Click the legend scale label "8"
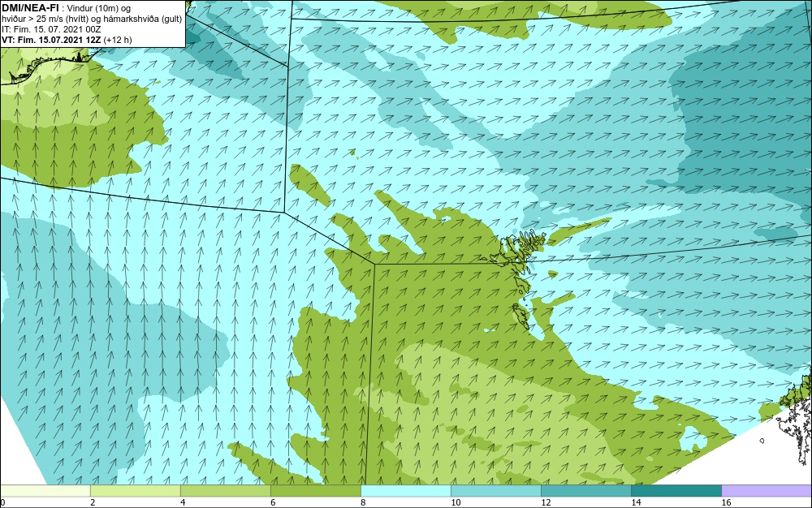Image resolution: width=812 pixels, height=508 pixels. [363, 502]
